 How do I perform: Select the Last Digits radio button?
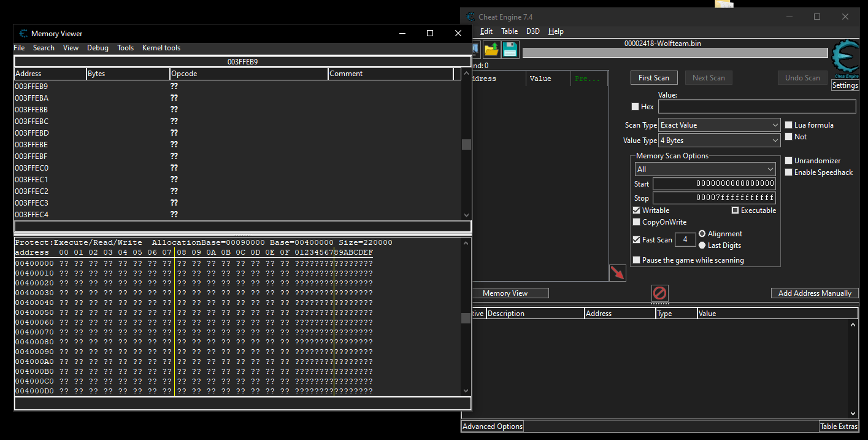click(x=702, y=245)
